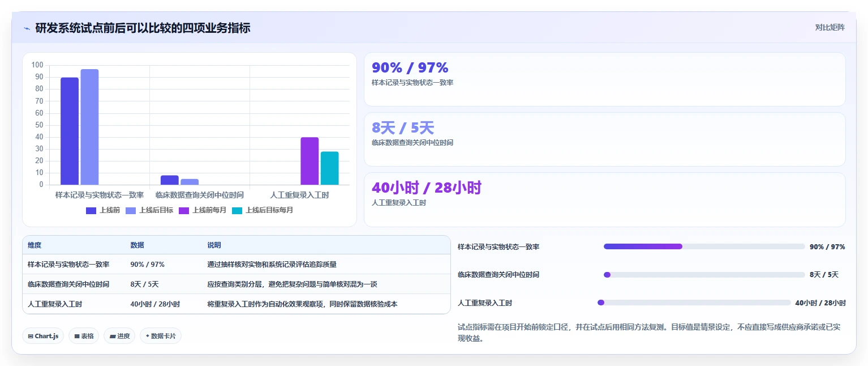Click the 进度 chip
Image resolution: width=868 pixels, height=366 pixels.
119,336
